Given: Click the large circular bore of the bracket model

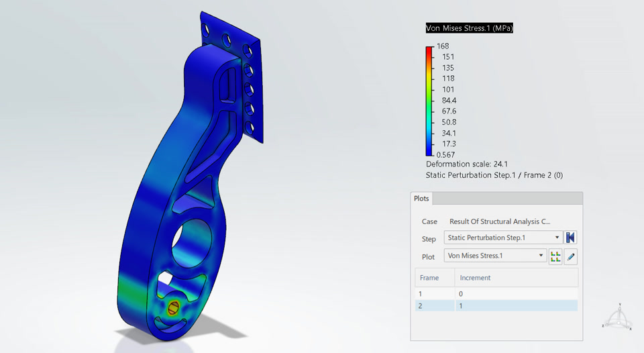Looking at the screenshot, I should 191,244.
